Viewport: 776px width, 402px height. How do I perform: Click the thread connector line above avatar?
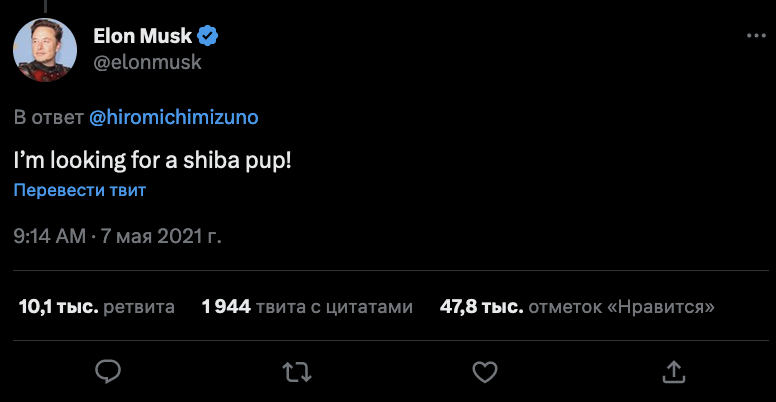[45, 6]
